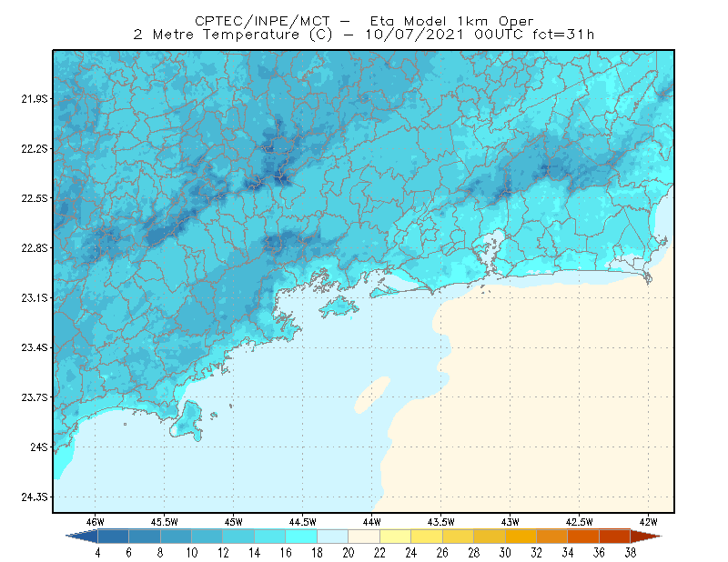Click the 2 Metre Temperature title text
Image resolution: width=728 pixels, height=562 pixels.
[217, 35]
